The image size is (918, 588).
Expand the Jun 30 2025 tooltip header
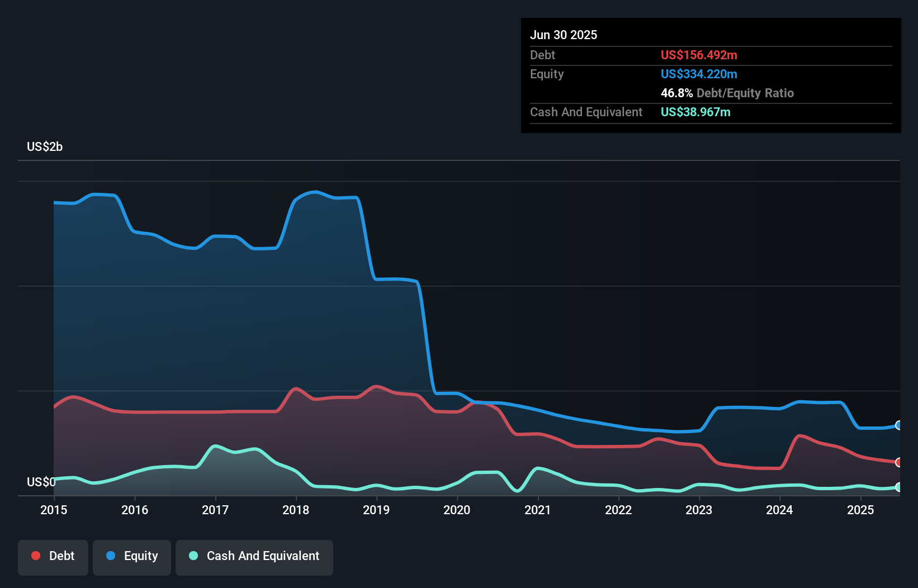click(564, 35)
